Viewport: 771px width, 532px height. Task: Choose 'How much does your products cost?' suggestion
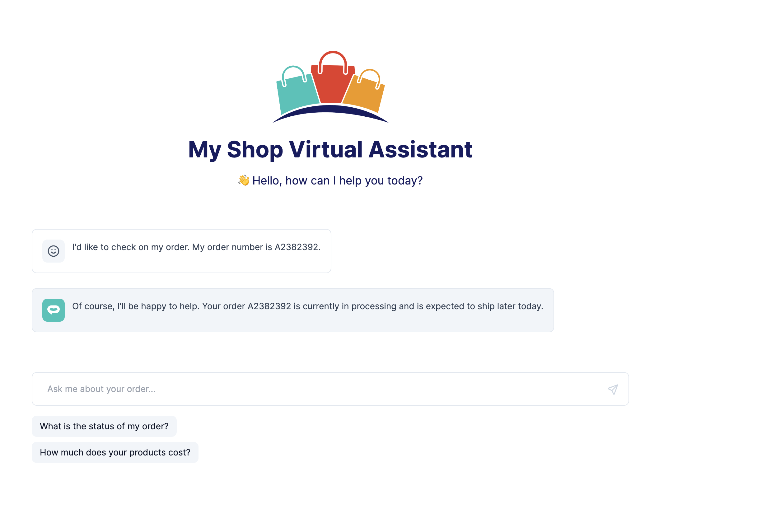(x=115, y=452)
